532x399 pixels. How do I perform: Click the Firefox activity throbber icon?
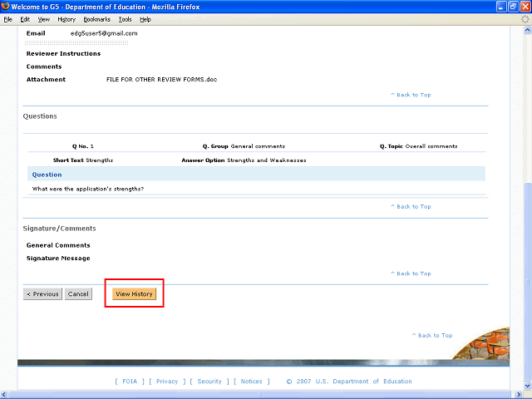(525, 19)
